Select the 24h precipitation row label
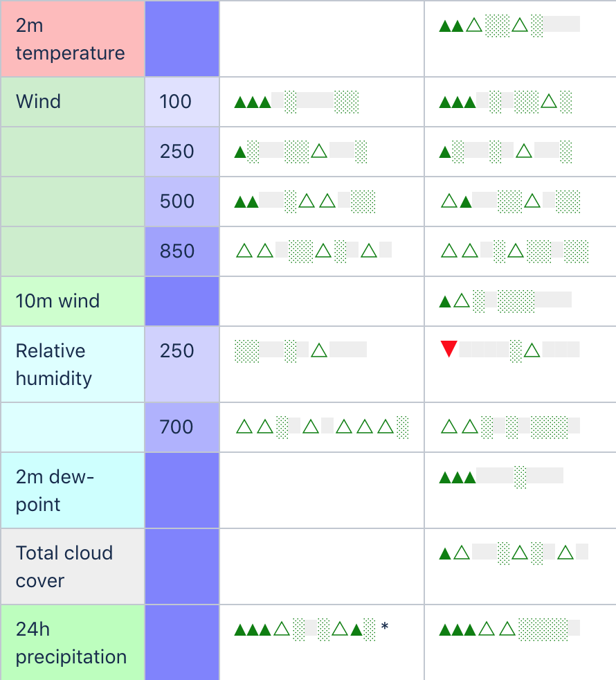This screenshot has width=616, height=680. [x=71, y=643]
